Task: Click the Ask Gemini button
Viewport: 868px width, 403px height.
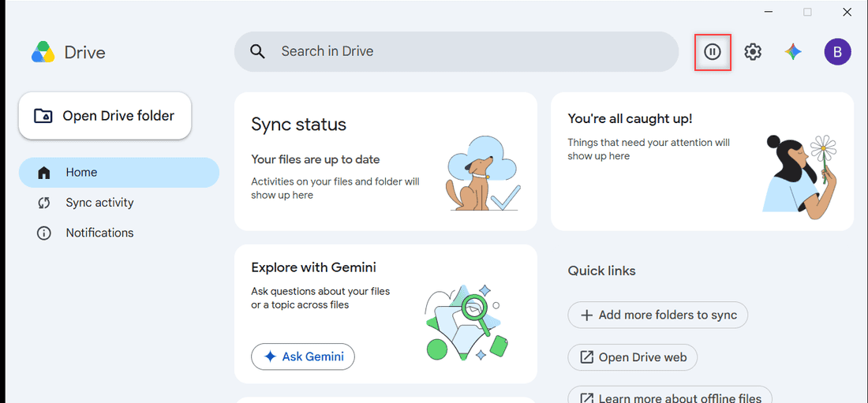Action: (x=303, y=356)
